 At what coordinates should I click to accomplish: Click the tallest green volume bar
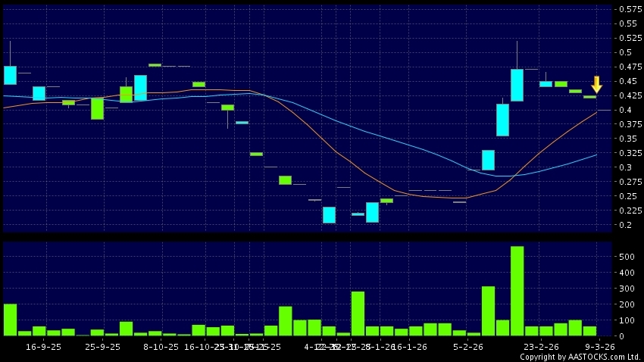(517, 291)
